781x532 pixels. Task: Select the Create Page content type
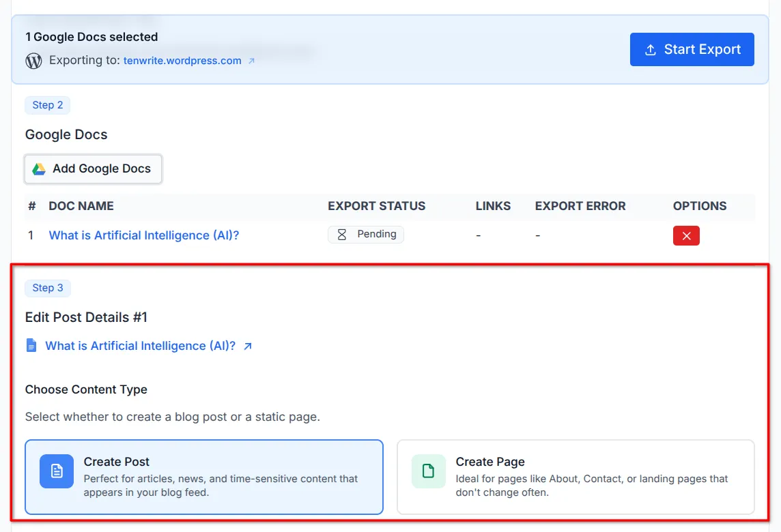(x=577, y=477)
